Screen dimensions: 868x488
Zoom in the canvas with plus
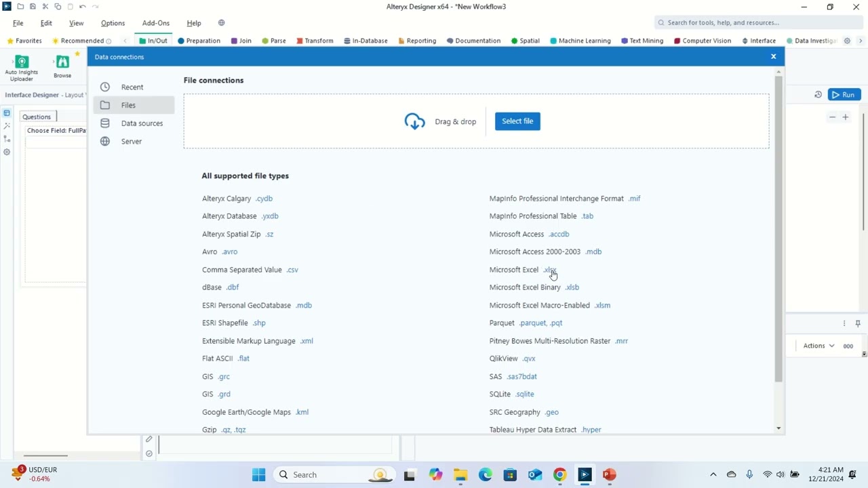846,117
